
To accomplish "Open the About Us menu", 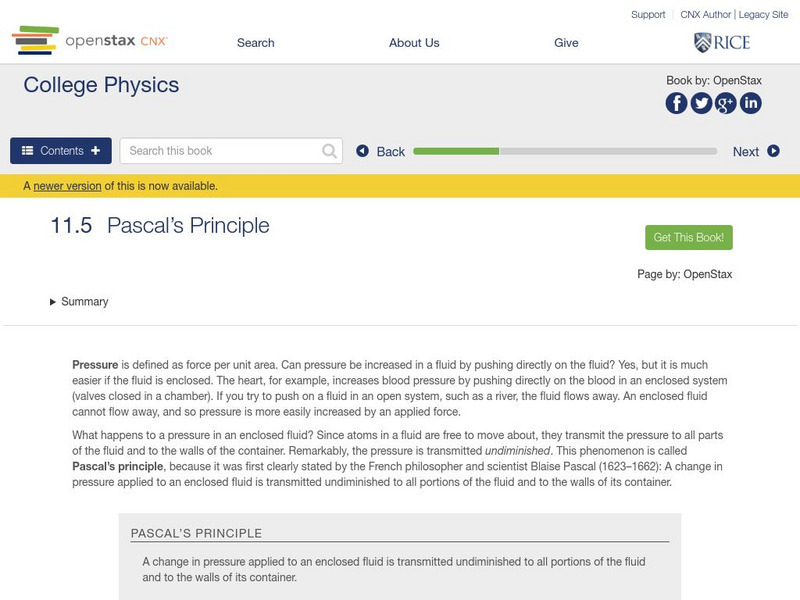I will pyautogui.click(x=414, y=43).
